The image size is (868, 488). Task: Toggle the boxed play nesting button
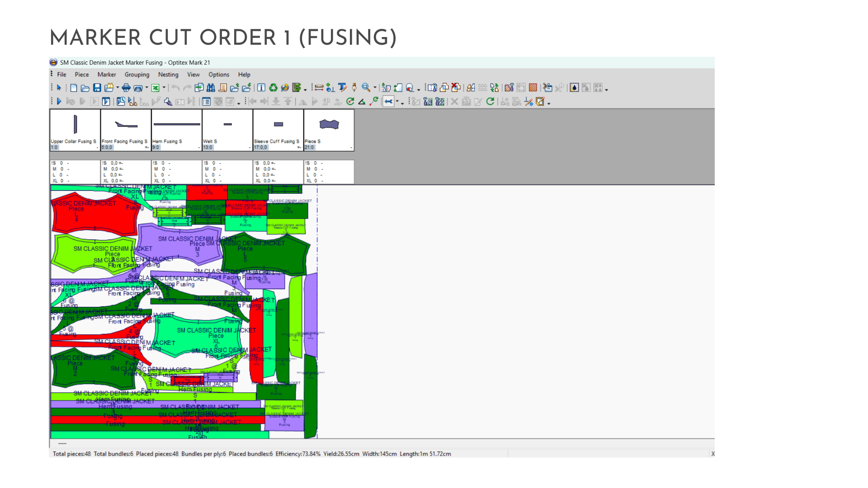106,102
